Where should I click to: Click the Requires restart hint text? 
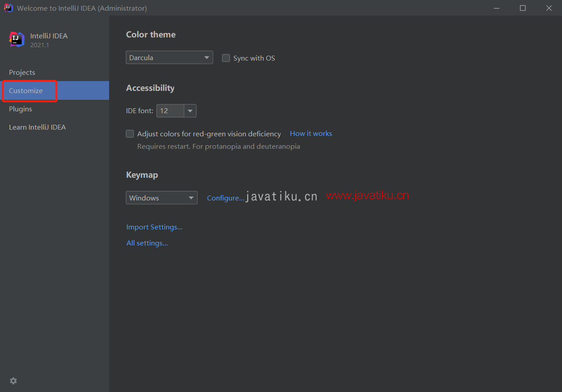pyautogui.click(x=219, y=146)
